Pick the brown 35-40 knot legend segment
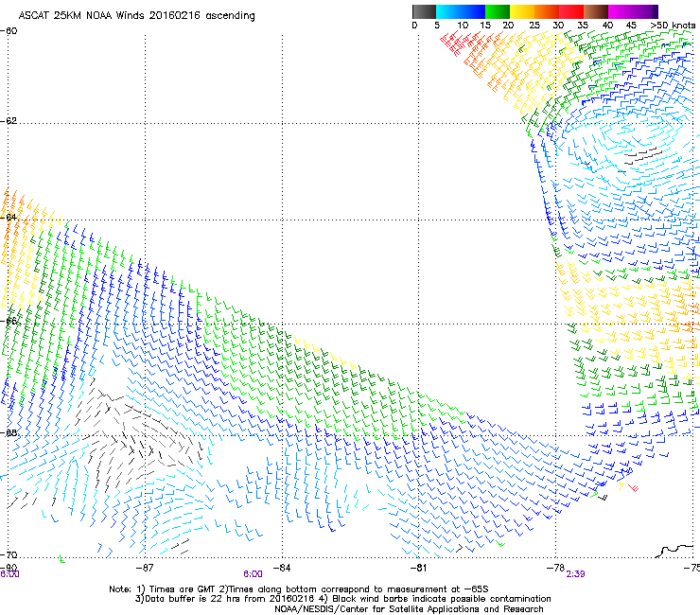This screenshot has height=615, width=700. click(x=596, y=11)
